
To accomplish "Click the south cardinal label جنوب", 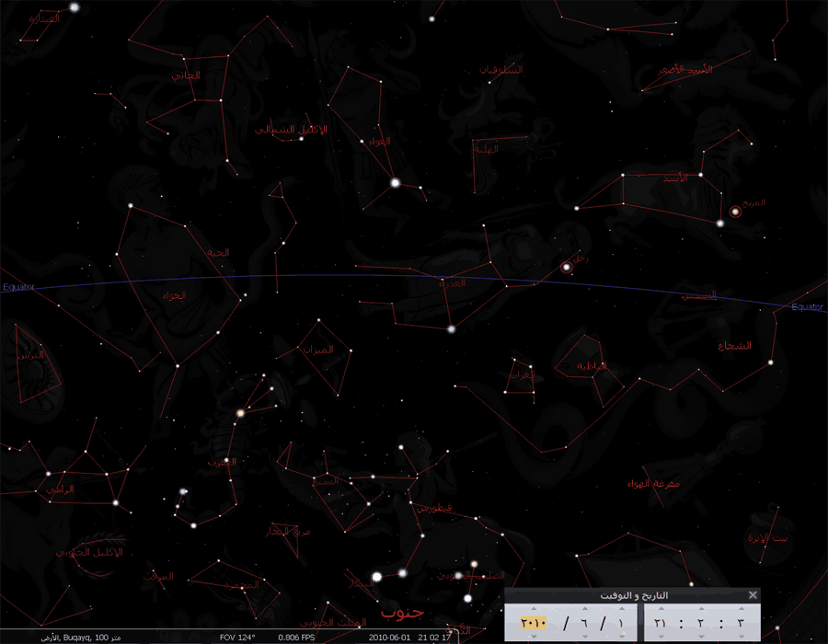I will 402,613.
